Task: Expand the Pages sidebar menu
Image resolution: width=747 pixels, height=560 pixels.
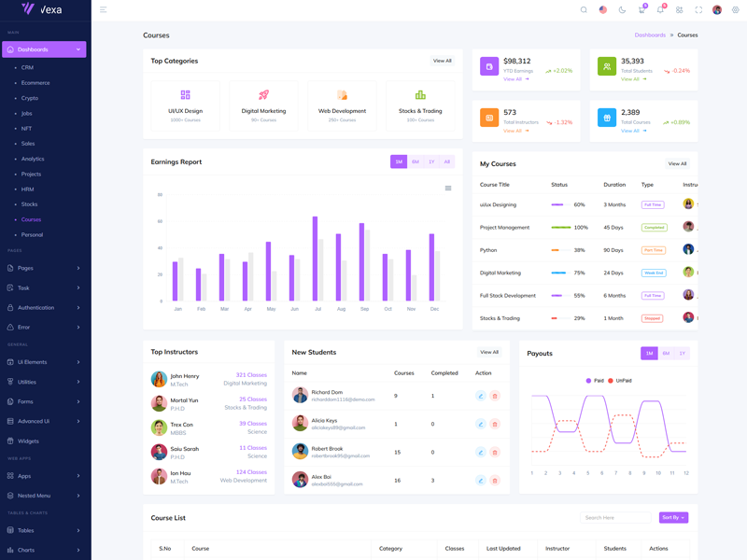Action: 44,268
